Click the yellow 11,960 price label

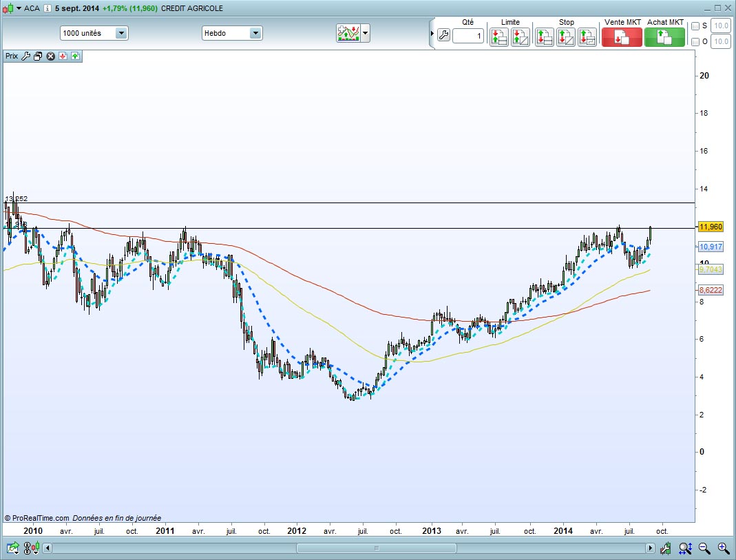click(711, 227)
